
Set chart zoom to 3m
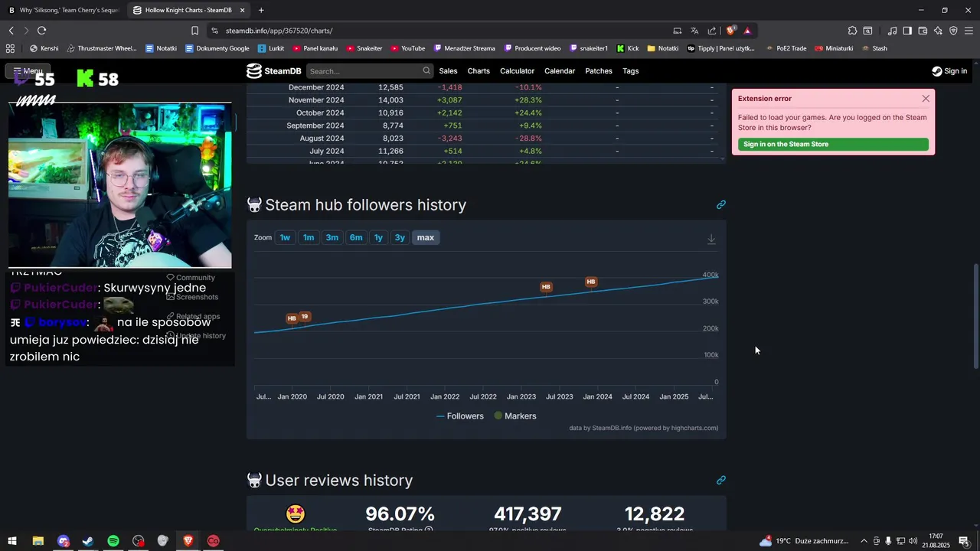(332, 237)
